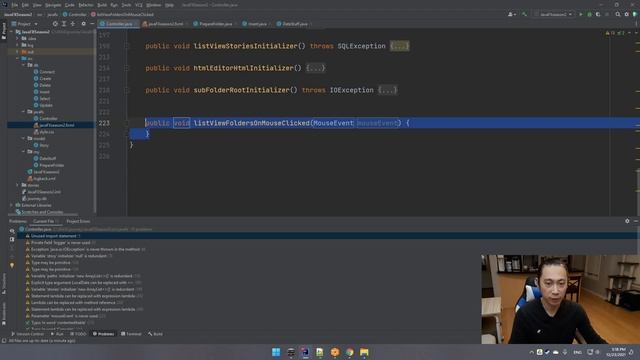Open the Navigate menu
Viewport: 640px width, 360px height.
pos(53,5)
